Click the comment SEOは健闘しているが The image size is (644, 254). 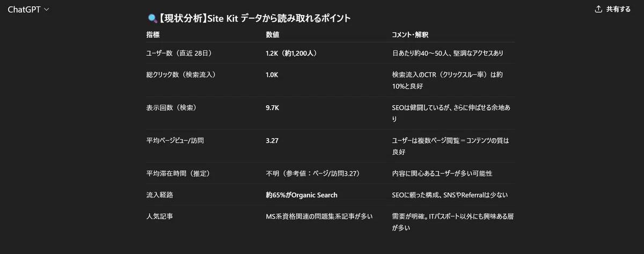[451, 113]
